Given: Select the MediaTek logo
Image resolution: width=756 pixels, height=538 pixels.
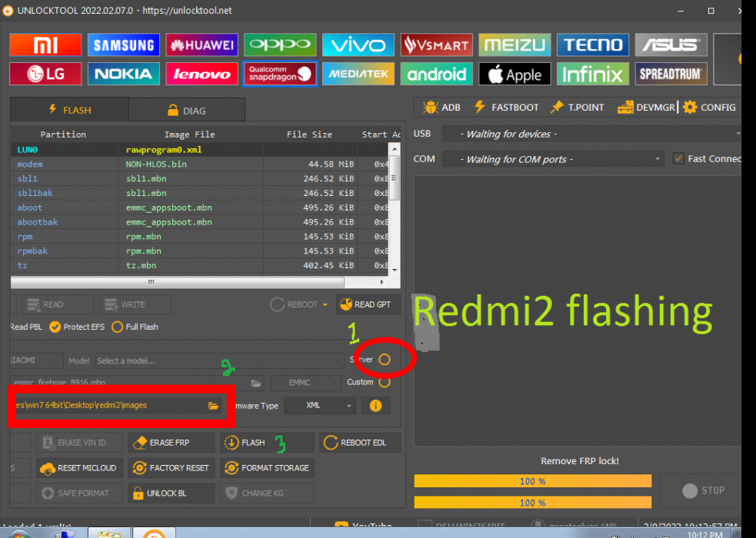Looking at the screenshot, I should point(358,74).
